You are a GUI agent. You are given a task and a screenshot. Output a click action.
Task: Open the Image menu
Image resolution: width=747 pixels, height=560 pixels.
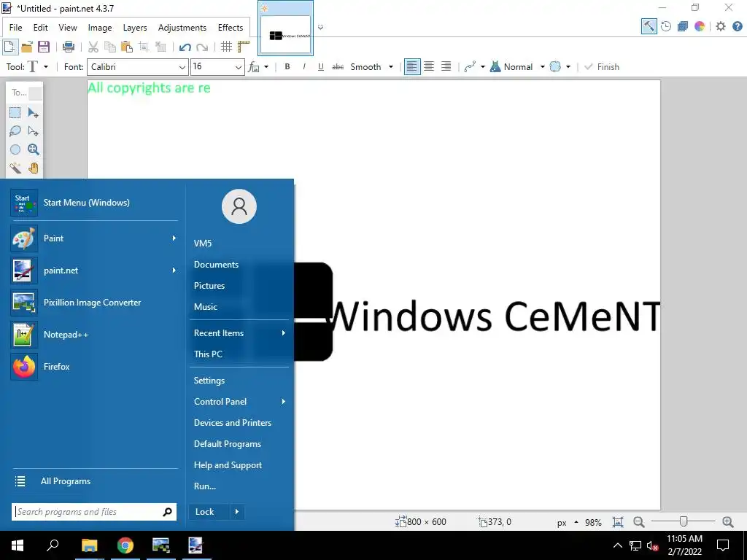(99, 28)
